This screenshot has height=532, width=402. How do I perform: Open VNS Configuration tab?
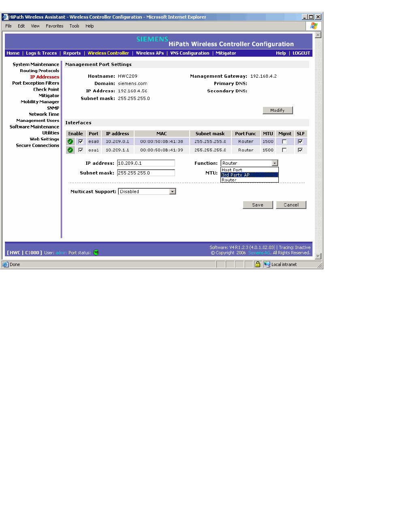[x=190, y=53]
